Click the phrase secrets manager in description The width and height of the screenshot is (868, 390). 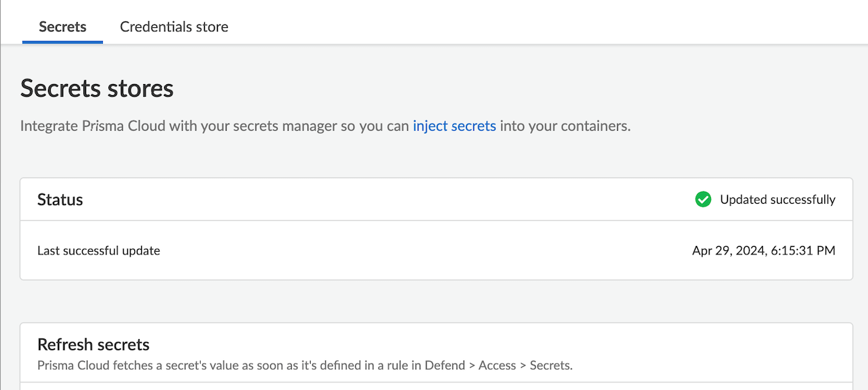point(280,127)
